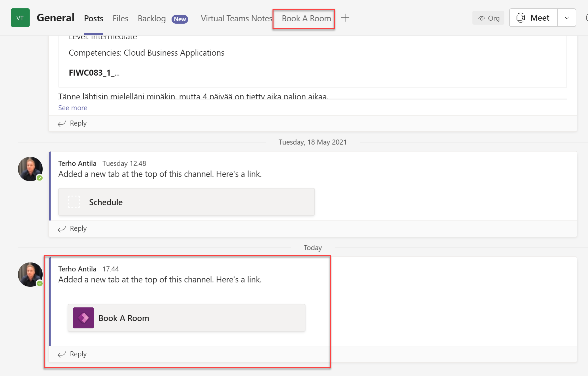Click the video camera icon on Meet

521,18
